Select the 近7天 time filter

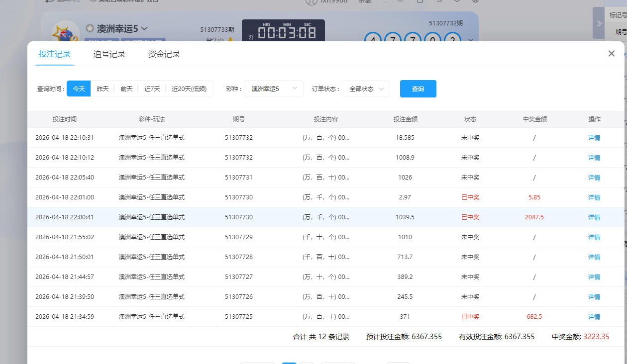pos(152,89)
